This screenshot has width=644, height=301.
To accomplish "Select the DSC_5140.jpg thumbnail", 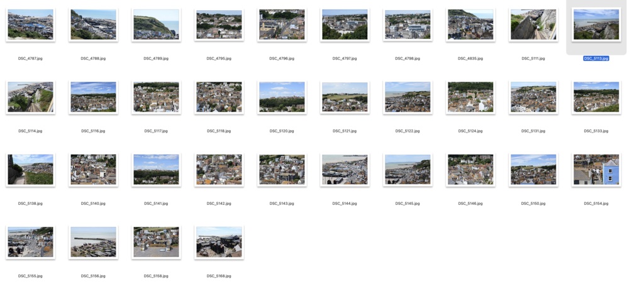I will (x=93, y=170).
